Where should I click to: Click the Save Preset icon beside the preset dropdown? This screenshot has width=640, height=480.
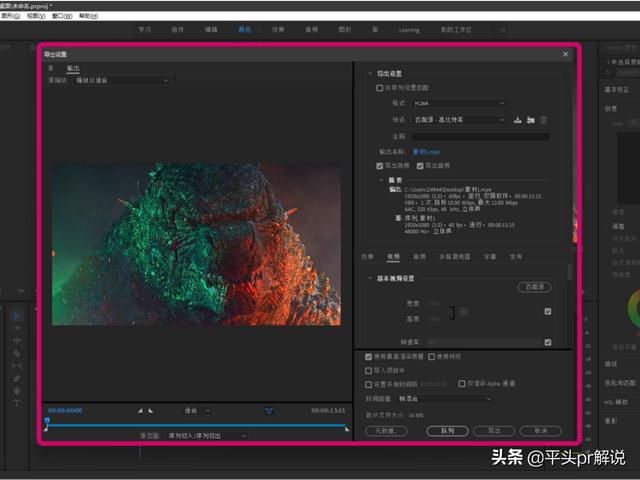[517, 120]
